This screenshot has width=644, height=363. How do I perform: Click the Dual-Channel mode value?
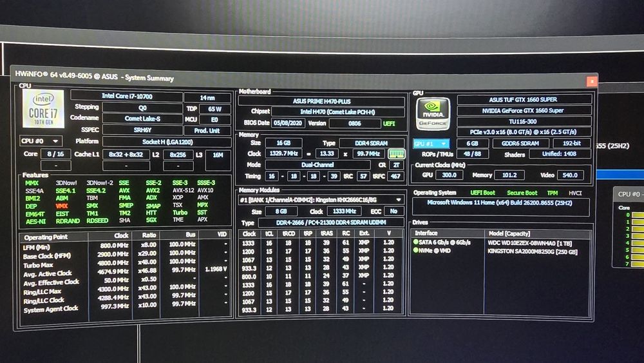pos(317,164)
